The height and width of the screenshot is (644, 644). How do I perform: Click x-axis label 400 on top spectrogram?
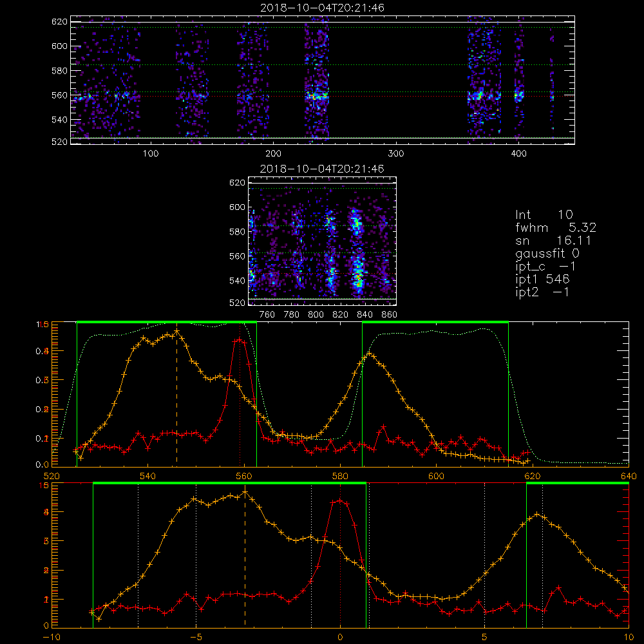tap(518, 154)
